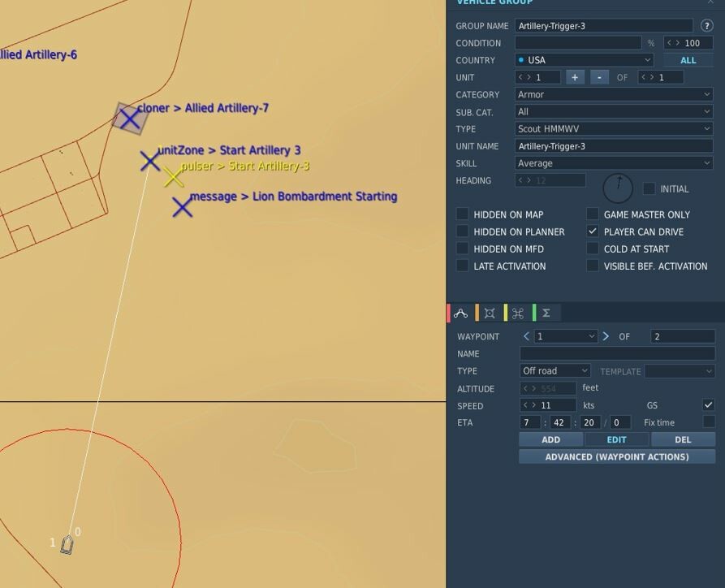725x588 pixels.
Task: Open the Template dropdown
Action: (x=680, y=371)
